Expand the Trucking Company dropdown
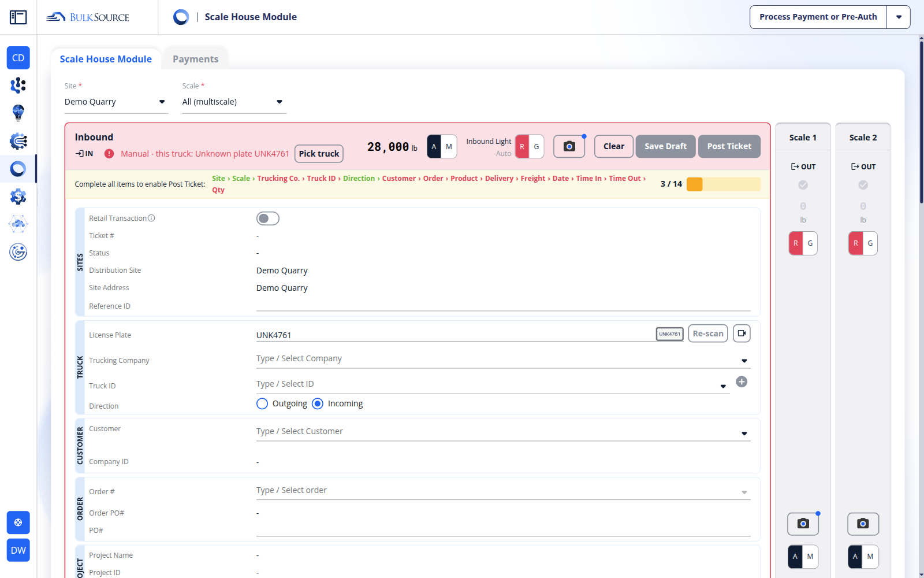The image size is (924, 578). click(744, 361)
